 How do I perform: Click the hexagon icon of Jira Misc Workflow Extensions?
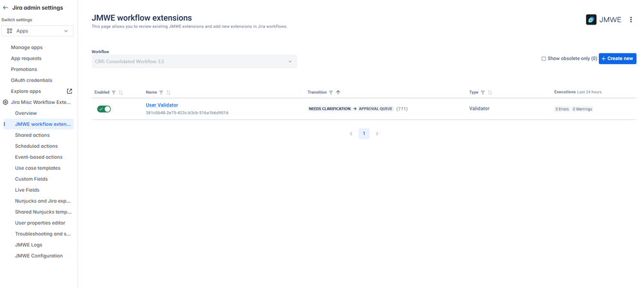click(5, 102)
